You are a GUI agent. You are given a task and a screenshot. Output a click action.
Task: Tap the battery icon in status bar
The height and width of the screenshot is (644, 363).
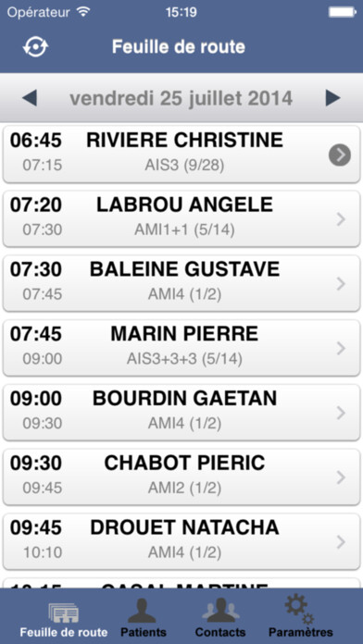coord(342,12)
